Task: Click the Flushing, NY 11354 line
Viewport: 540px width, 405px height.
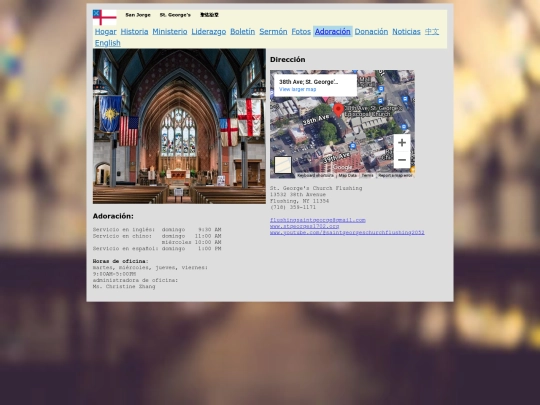Action: click(x=300, y=201)
